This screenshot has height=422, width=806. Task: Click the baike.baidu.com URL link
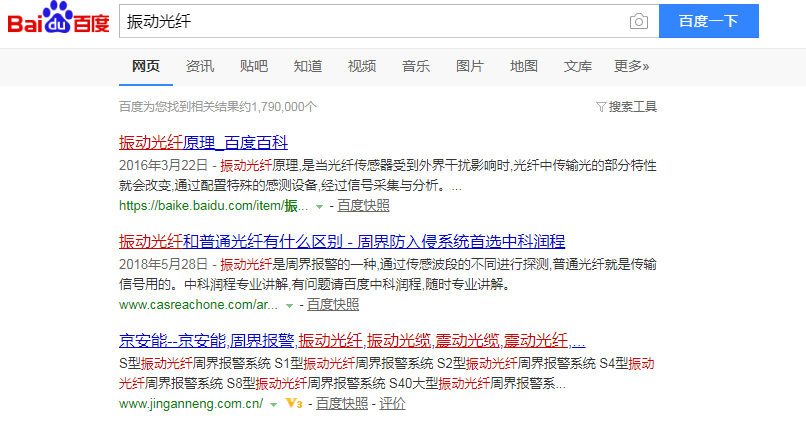click(213, 206)
